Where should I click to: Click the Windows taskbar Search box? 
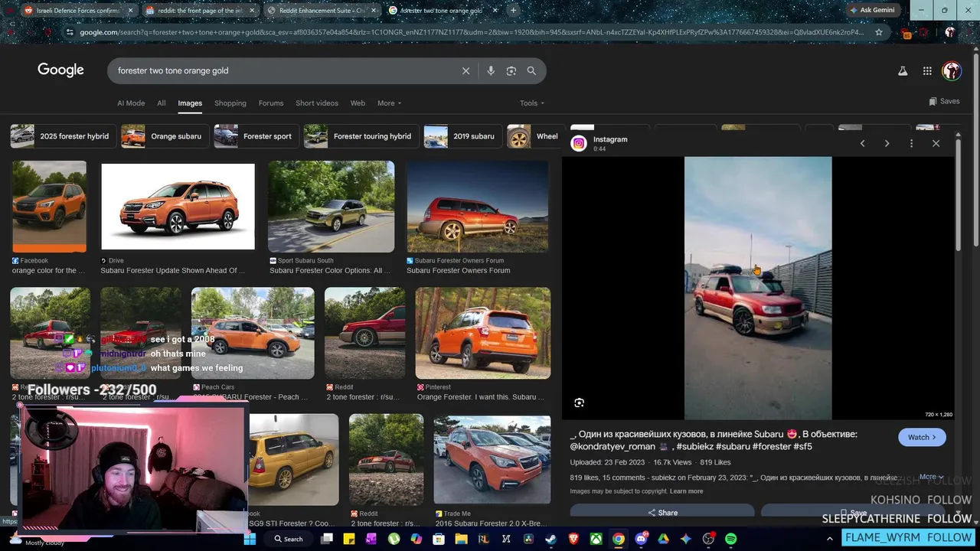289,539
